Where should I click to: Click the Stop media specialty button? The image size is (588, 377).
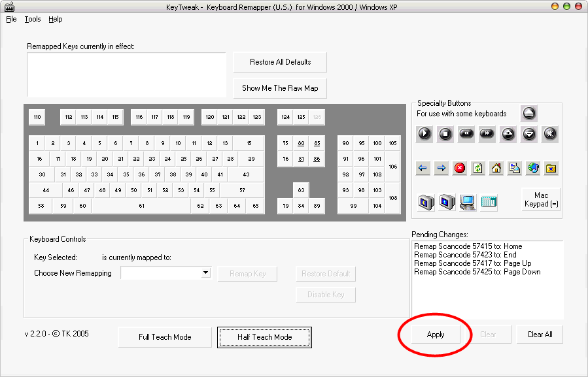click(445, 134)
